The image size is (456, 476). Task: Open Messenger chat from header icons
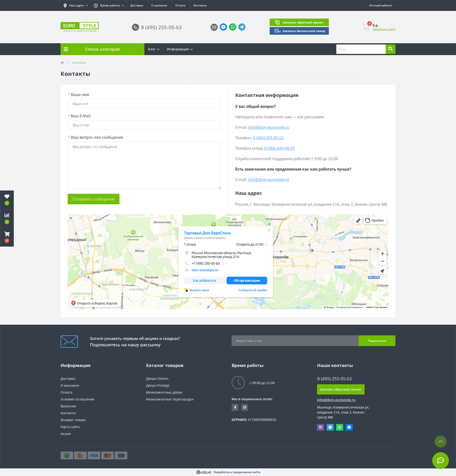(223, 27)
